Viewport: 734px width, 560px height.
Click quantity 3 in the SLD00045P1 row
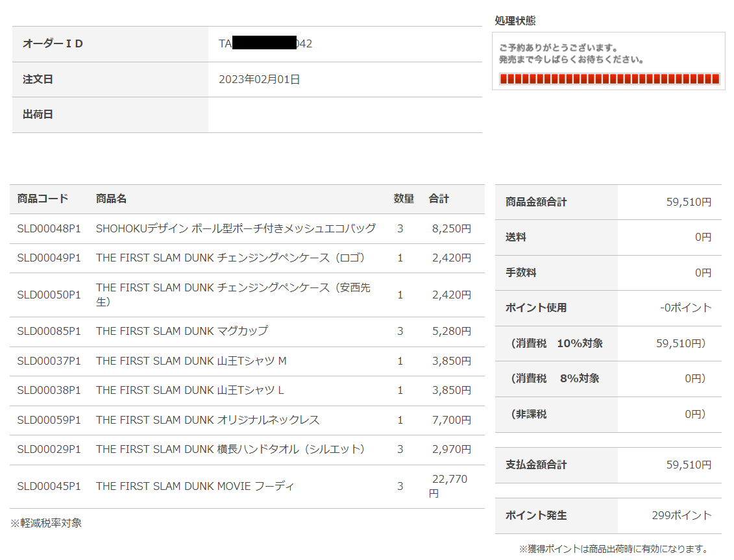click(x=400, y=487)
